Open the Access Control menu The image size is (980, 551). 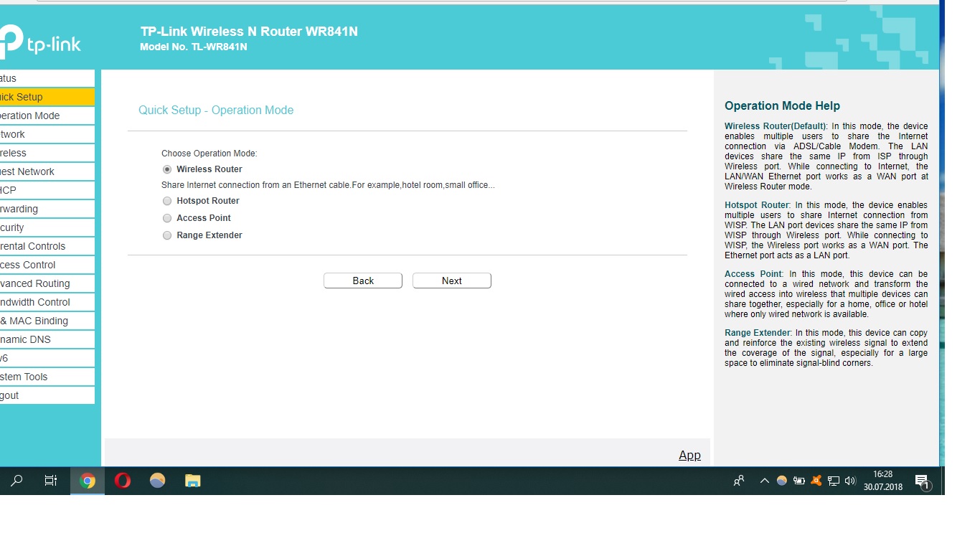coord(47,265)
